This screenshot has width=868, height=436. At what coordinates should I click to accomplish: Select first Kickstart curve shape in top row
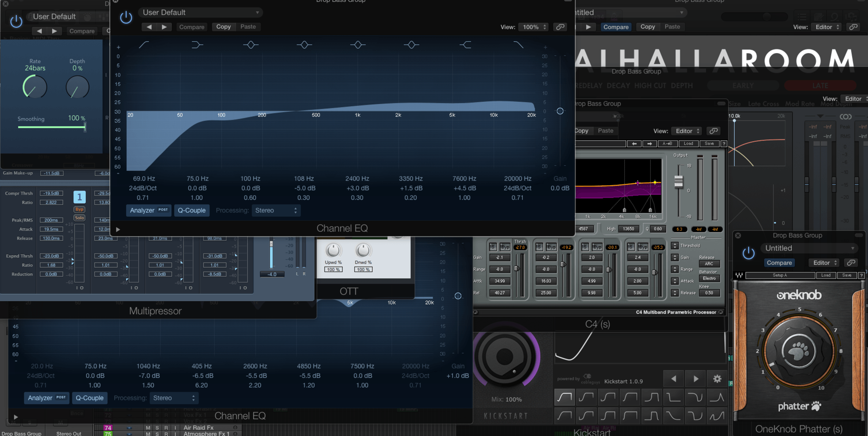click(x=565, y=397)
